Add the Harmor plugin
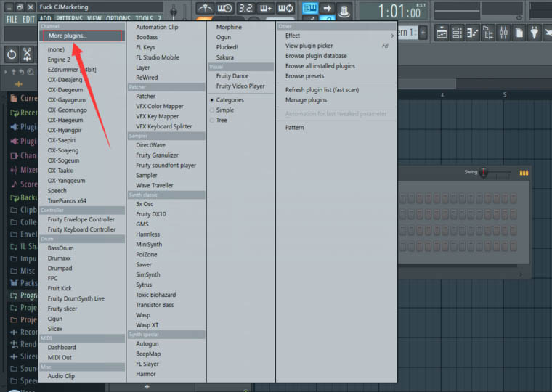The width and height of the screenshot is (552, 392). 146,374
